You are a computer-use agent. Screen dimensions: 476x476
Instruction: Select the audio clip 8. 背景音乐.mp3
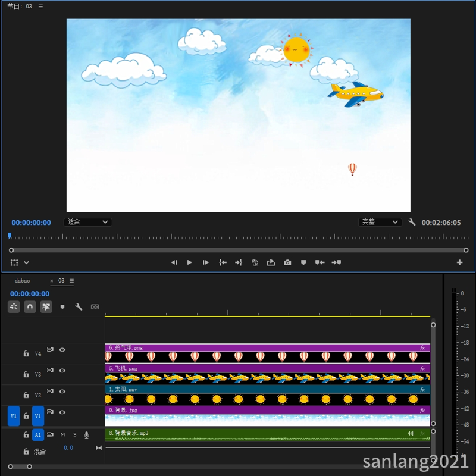coord(267,435)
